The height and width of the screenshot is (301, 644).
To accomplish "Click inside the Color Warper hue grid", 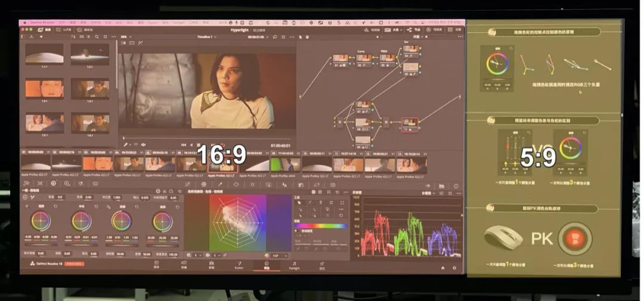I will point(238,222).
